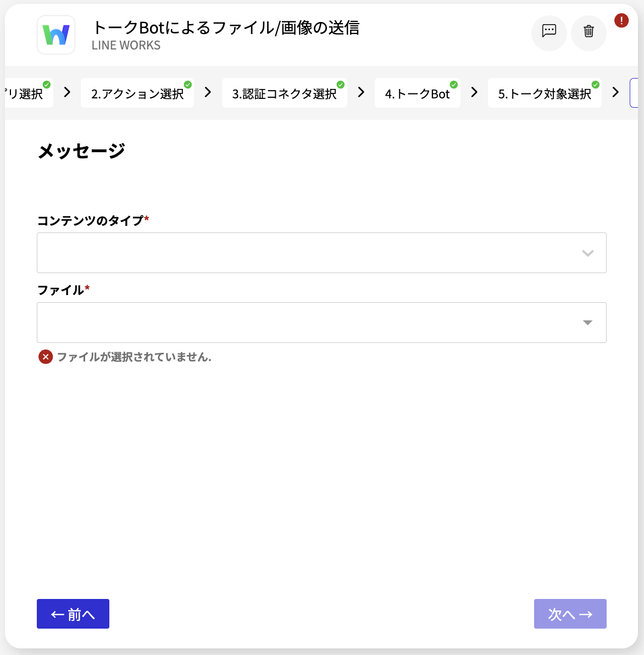Click the green check on 4.トークBot
The width and height of the screenshot is (644, 655).
453,85
